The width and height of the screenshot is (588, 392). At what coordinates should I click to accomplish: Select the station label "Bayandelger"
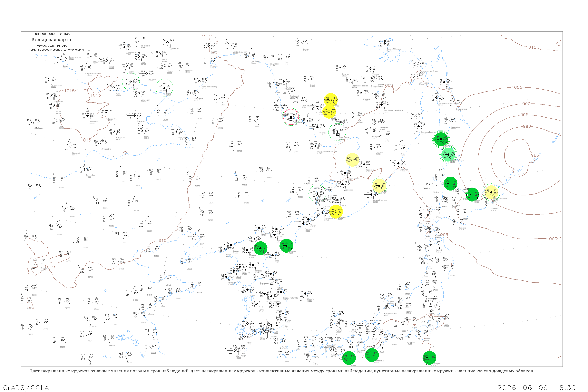tap(106, 149)
